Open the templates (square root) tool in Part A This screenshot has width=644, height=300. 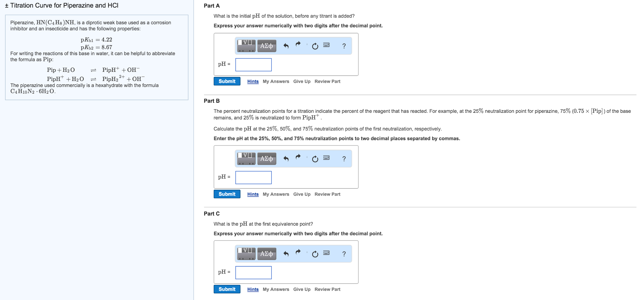coord(246,46)
